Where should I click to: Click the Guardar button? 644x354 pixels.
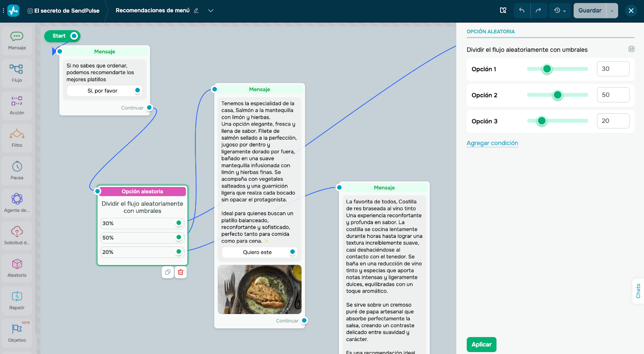click(590, 10)
